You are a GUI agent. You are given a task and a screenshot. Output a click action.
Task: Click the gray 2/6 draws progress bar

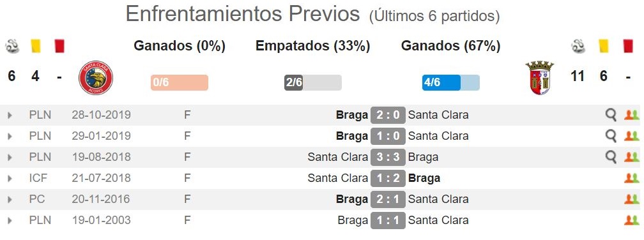pos(312,82)
